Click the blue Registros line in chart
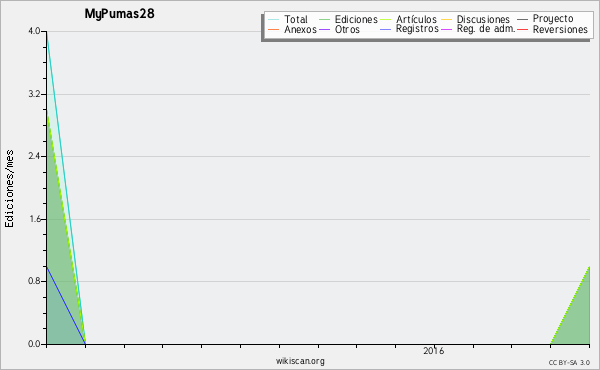This screenshot has height=370, width=600. [66, 305]
